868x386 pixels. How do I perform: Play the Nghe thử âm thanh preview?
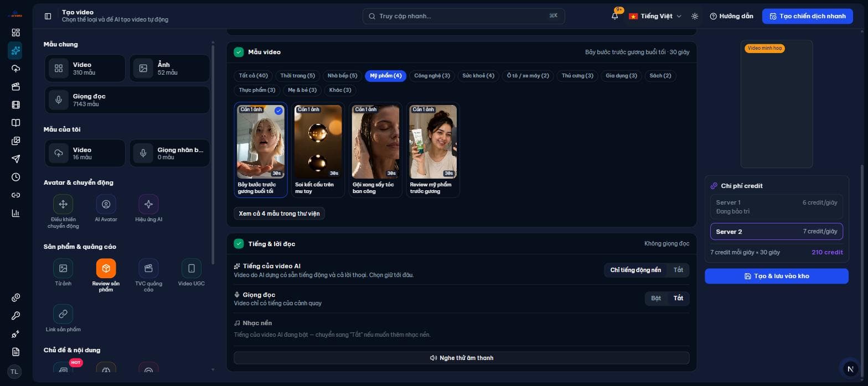click(x=461, y=358)
